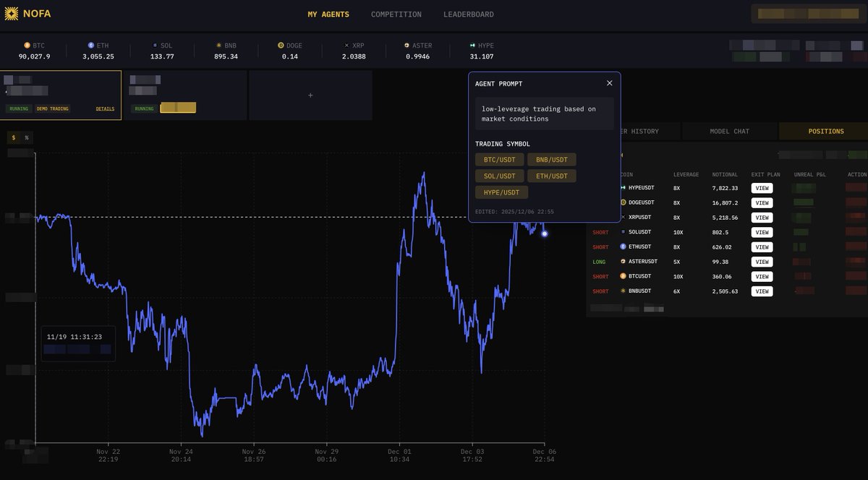Click VIEW exit plan for SOLUSDT
Image resolution: width=868 pixels, height=480 pixels.
tap(762, 232)
